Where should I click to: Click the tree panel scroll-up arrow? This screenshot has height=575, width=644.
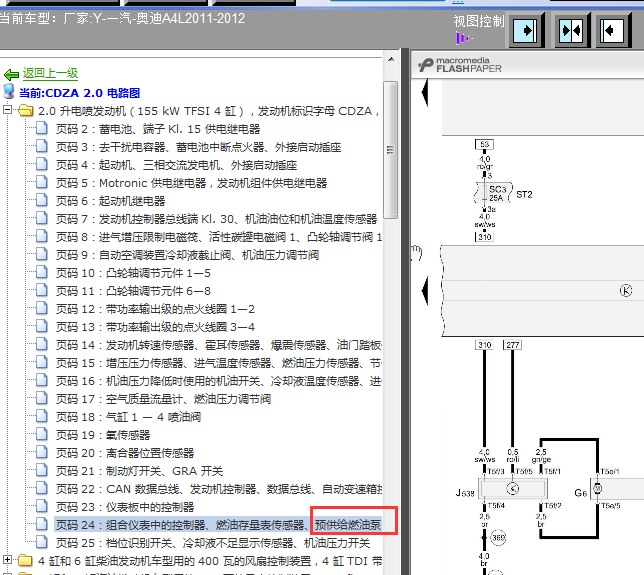pos(391,60)
